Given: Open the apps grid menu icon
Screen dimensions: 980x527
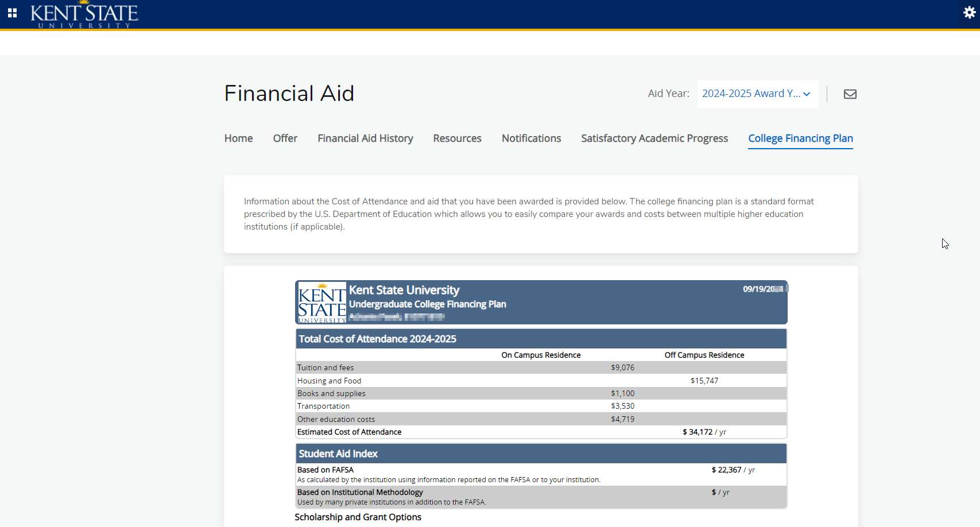Looking at the screenshot, I should pyautogui.click(x=12, y=13).
